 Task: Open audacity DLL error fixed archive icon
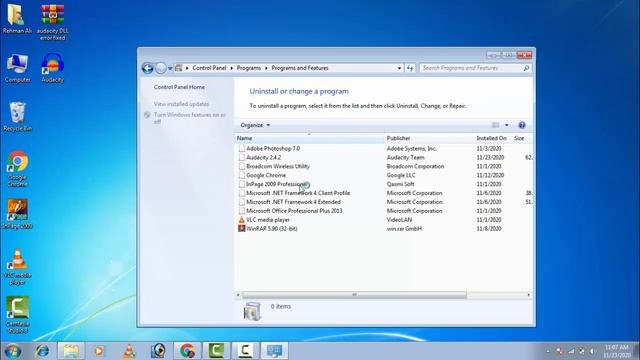tap(53, 22)
